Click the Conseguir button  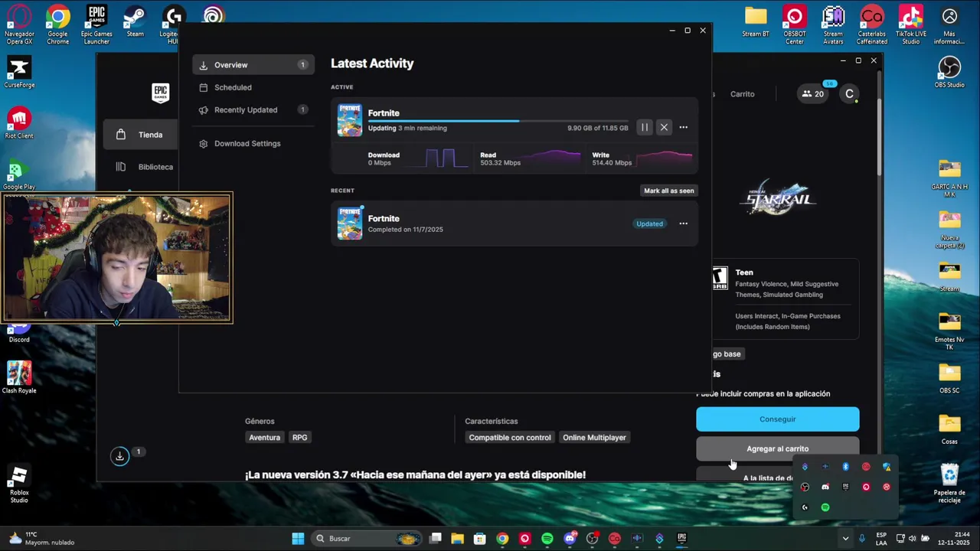coord(777,419)
